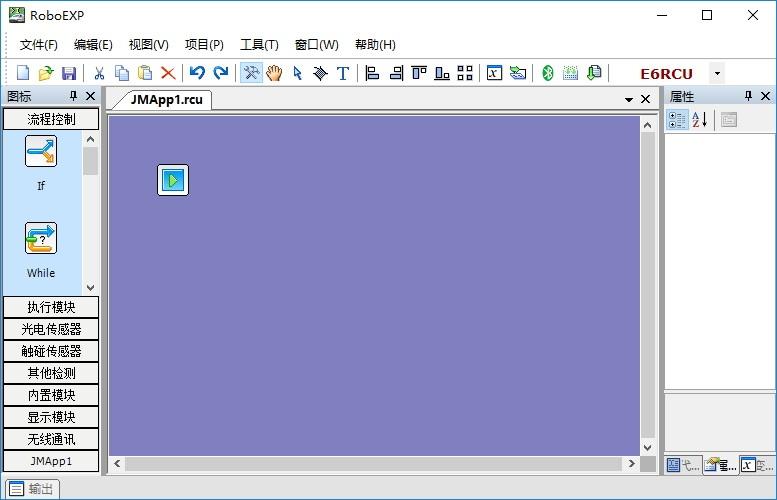The image size is (777, 500).
Task: Open the 文件(F) menu
Action: (x=39, y=45)
